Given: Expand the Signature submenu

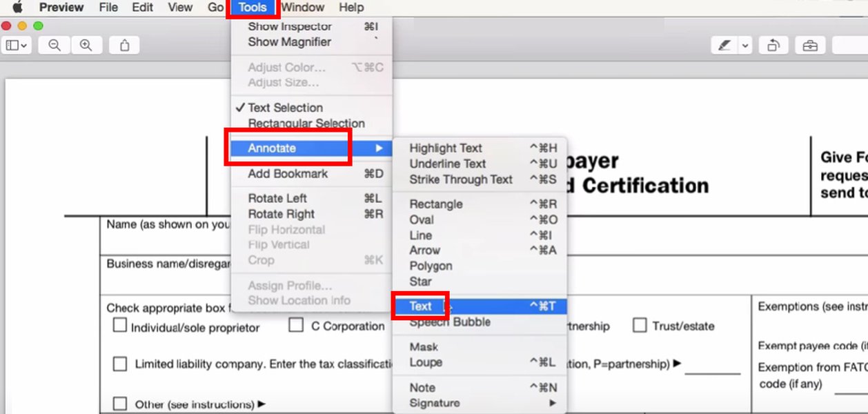Looking at the screenshot, I should tap(480, 403).
